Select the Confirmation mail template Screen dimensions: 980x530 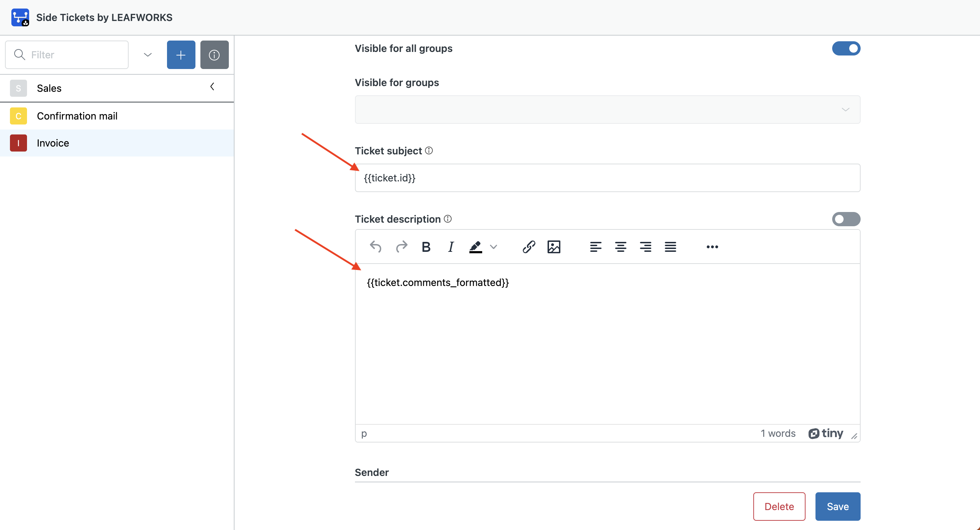(77, 116)
